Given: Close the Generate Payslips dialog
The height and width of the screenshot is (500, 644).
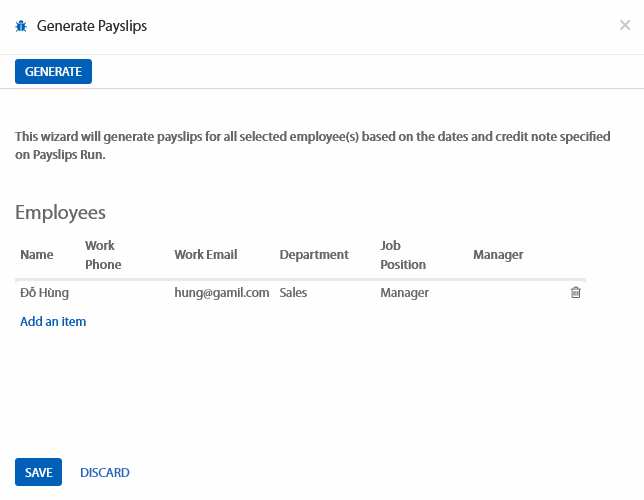Looking at the screenshot, I should (624, 25).
